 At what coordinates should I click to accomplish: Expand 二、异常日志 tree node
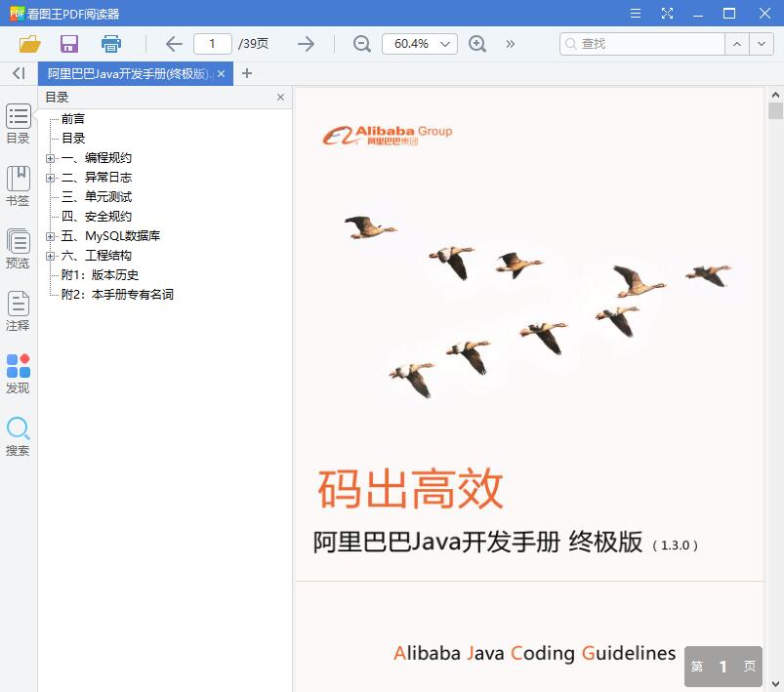[x=50, y=178]
